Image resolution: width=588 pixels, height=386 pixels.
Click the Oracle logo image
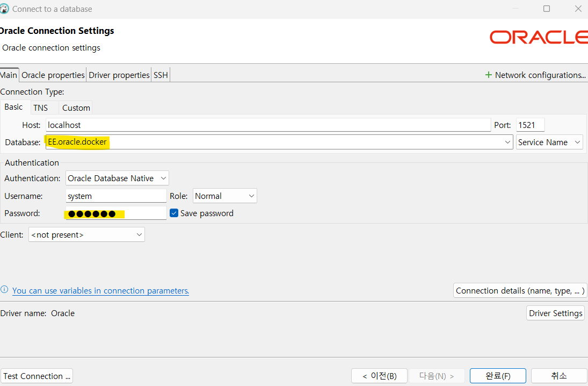coord(539,37)
